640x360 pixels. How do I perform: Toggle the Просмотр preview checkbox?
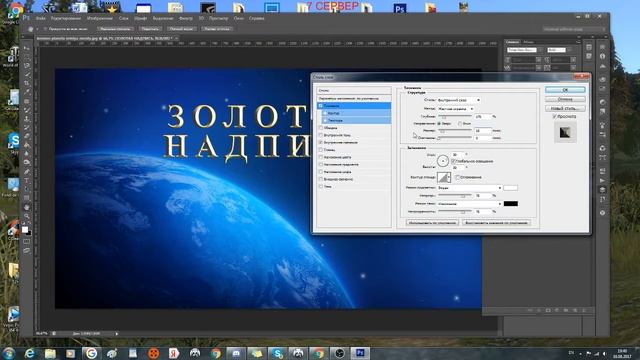click(x=555, y=116)
